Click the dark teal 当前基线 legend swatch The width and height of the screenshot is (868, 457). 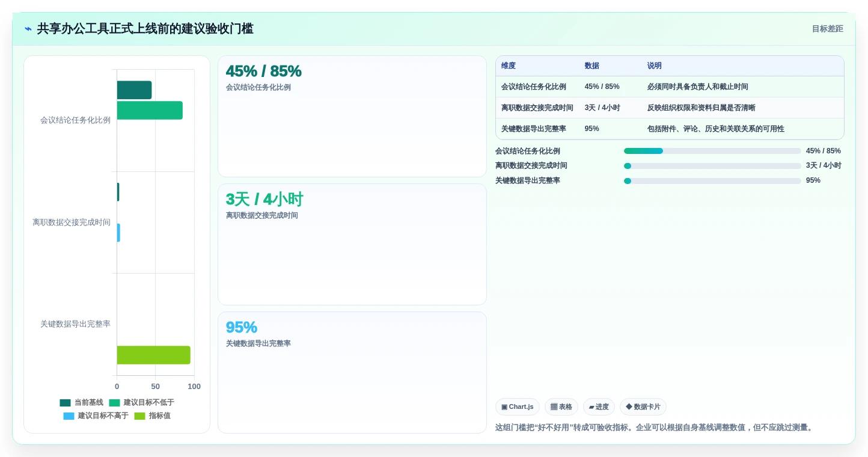(x=65, y=403)
